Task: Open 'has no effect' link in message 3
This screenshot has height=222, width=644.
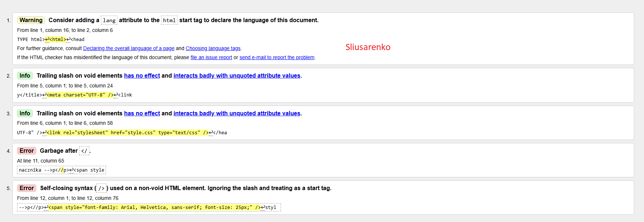Action: tap(142, 114)
